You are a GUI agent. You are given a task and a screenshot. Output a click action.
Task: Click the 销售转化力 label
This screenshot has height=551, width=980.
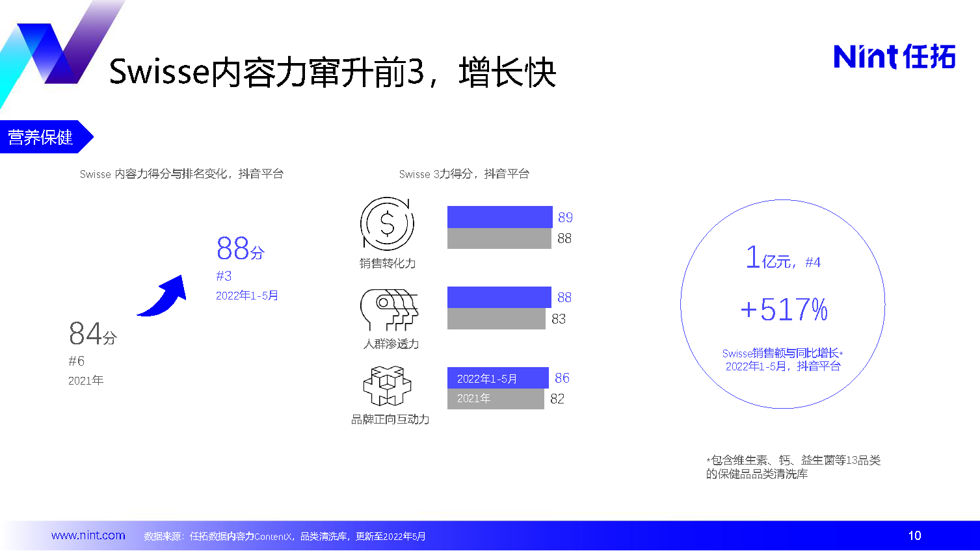388,263
